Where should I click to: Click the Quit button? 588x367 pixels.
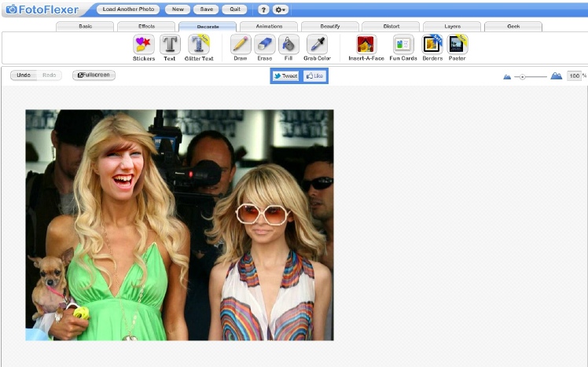[235, 9]
